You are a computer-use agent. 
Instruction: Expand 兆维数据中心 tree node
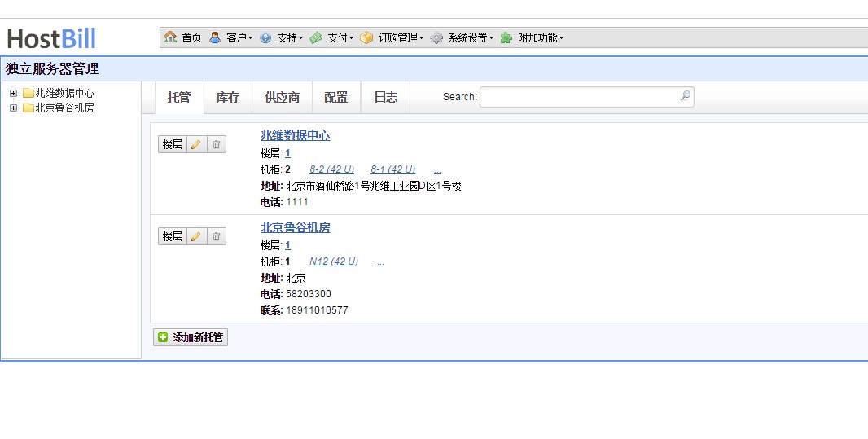tap(13, 93)
